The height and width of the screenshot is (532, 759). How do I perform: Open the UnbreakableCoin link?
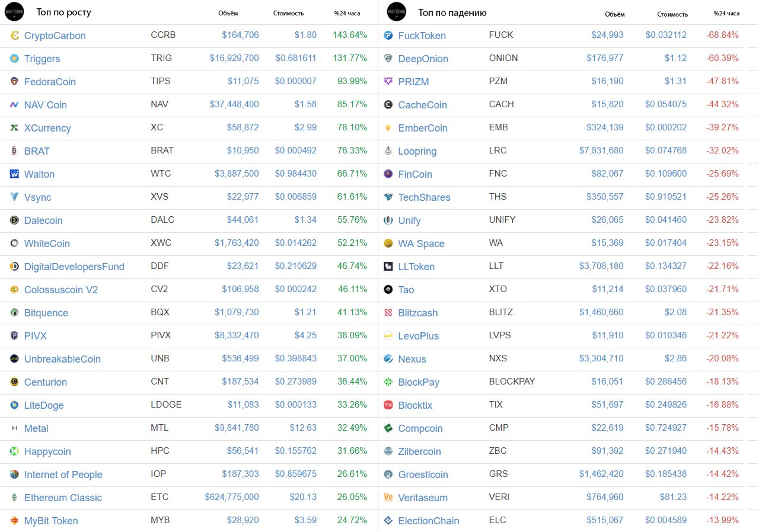point(62,359)
